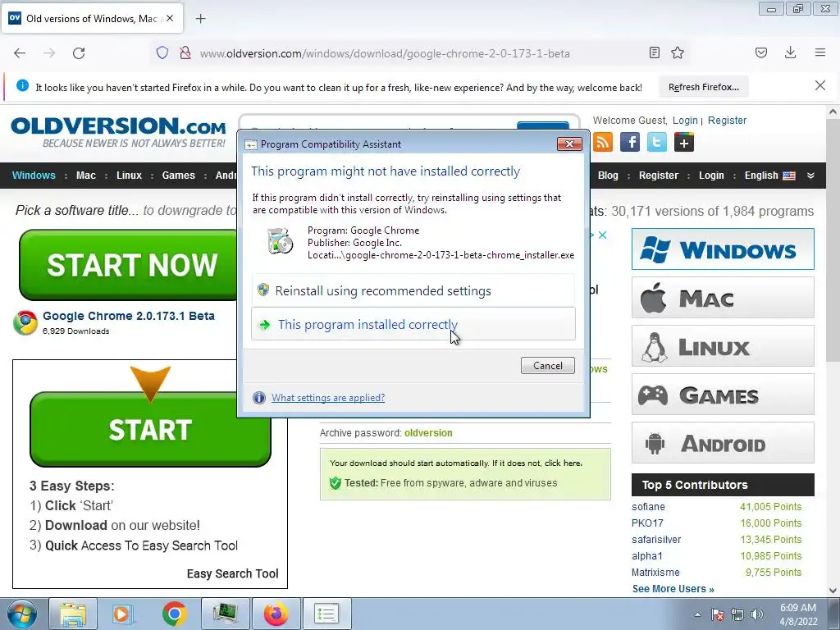Bookmark this page with the star icon

click(678, 52)
